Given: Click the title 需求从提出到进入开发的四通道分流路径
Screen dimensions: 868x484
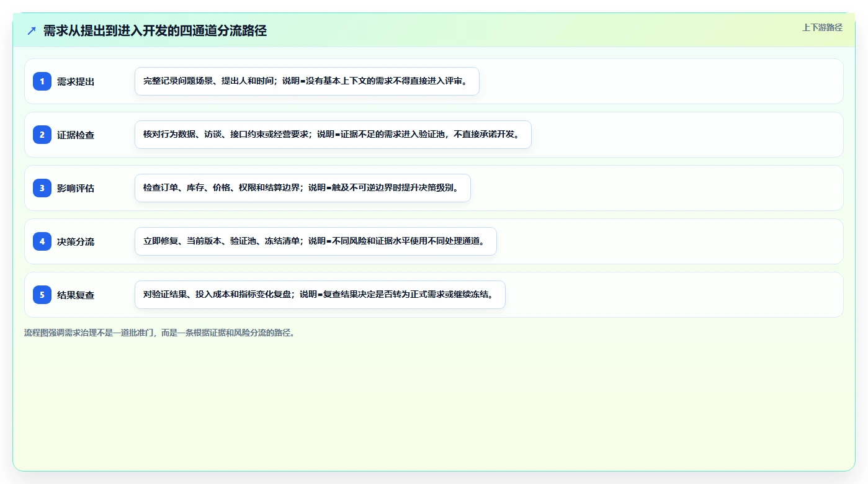Looking at the screenshot, I should pos(155,30).
